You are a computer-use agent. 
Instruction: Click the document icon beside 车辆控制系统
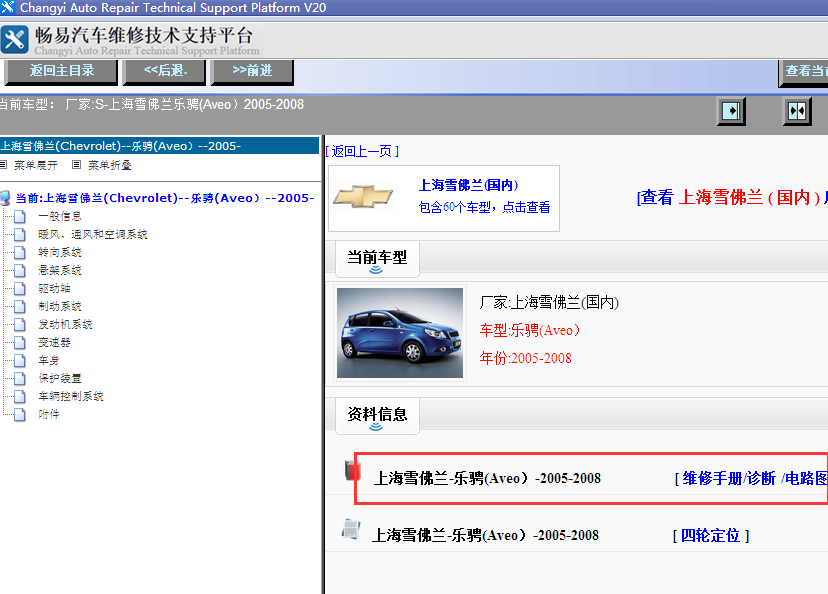pos(20,396)
